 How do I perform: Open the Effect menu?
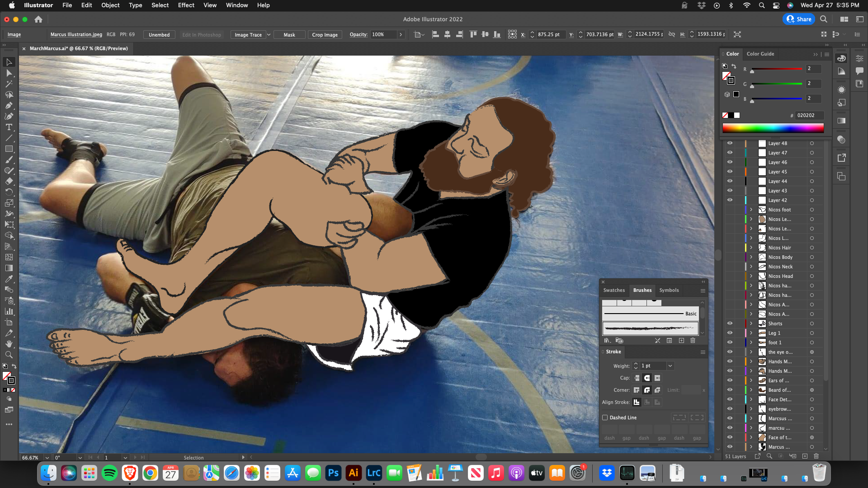(186, 5)
